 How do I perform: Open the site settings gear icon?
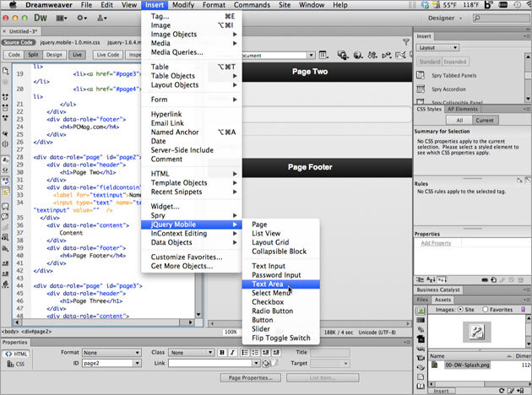[82, 18]
